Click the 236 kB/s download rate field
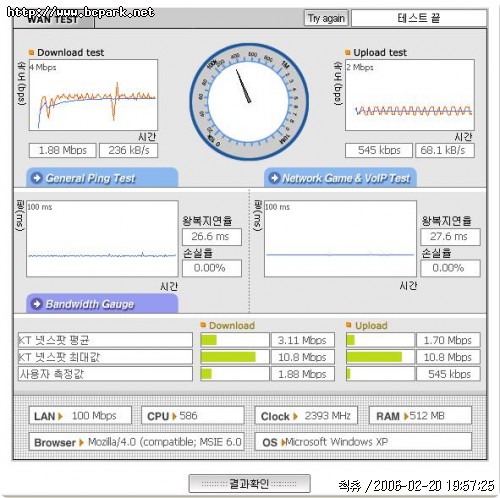 coord(129,150)
